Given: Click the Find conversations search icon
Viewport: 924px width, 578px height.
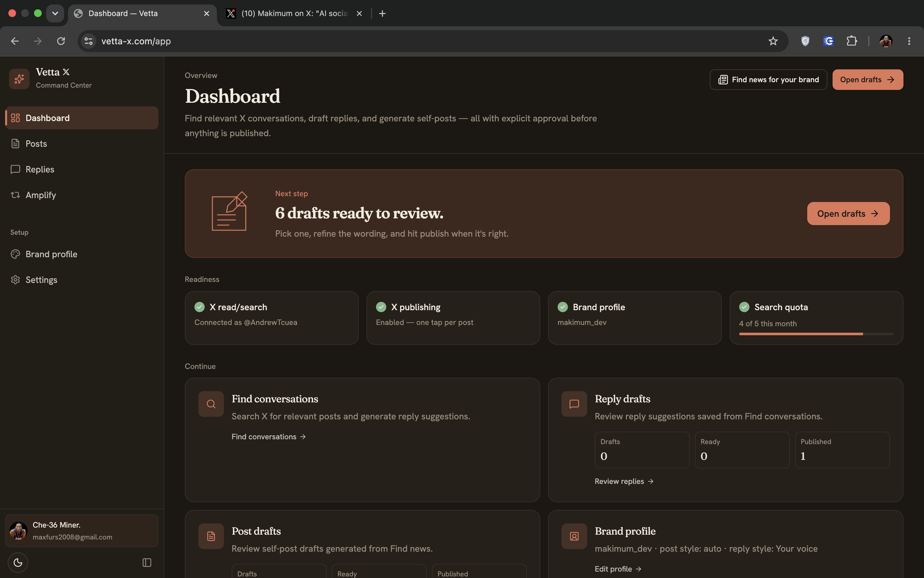Looking at the screenshot, I should [x=211, y=404].
